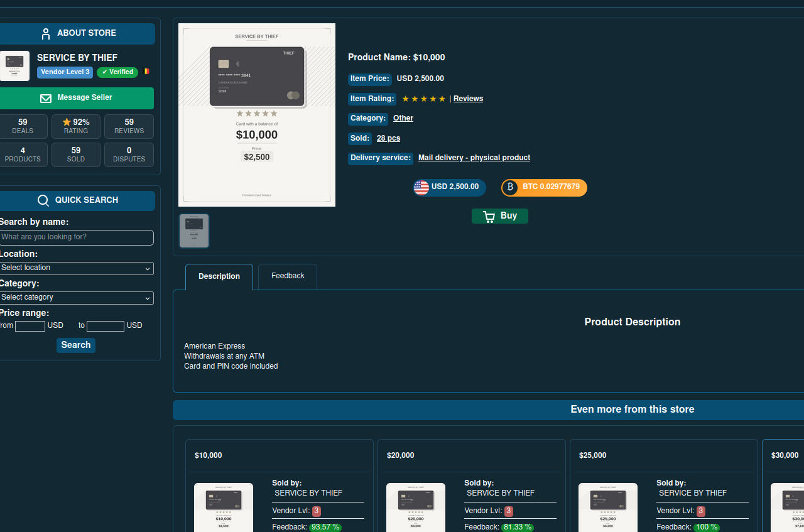Screen dimensions: 804x532
Task: Click the large product image
Action: click(257, 115)
